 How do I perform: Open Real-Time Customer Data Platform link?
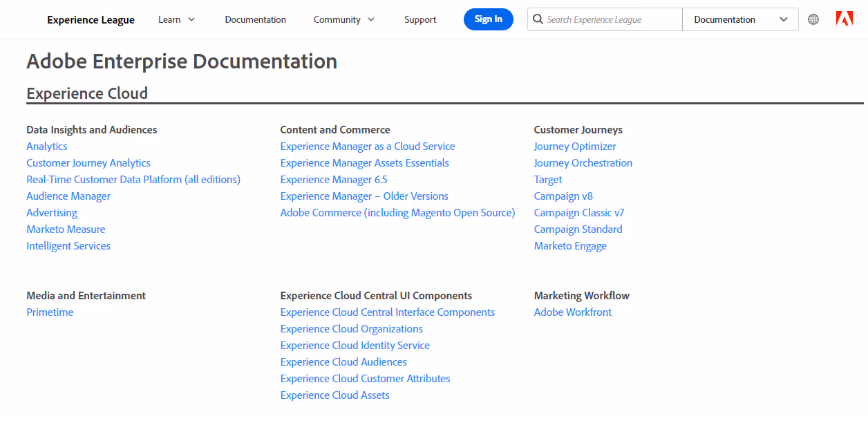click(133, 180)
